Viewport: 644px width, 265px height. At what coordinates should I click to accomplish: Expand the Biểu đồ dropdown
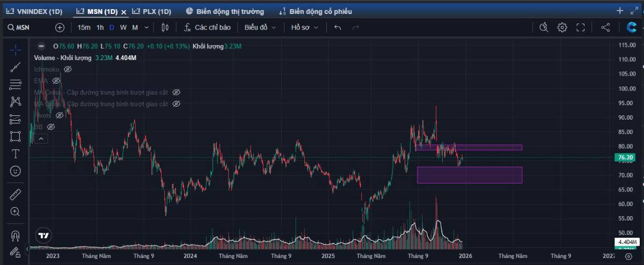point(260,27)
